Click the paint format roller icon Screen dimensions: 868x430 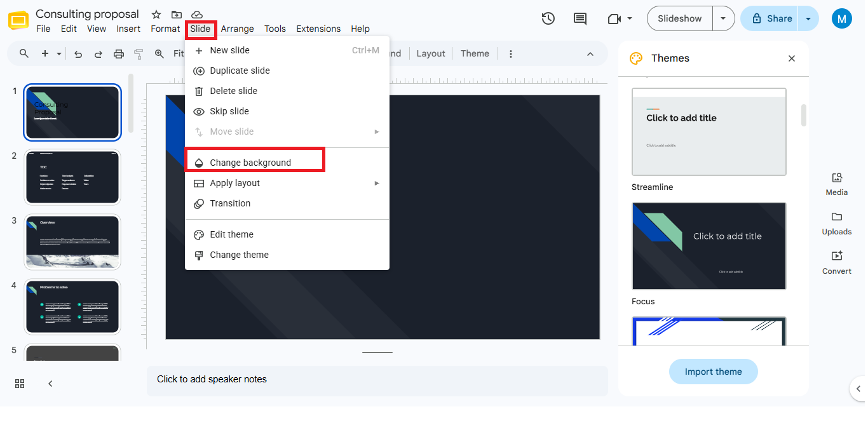tap(139, 54)
